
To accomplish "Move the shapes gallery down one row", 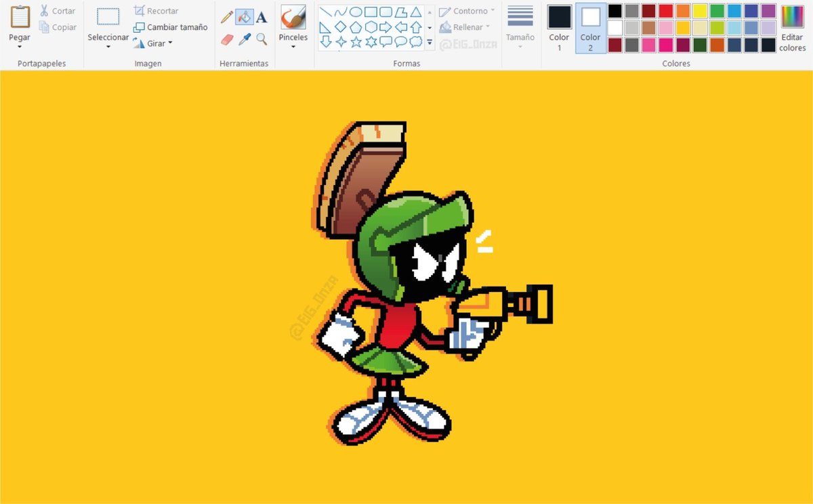I will pyautogui.click(x=430, y=28).
